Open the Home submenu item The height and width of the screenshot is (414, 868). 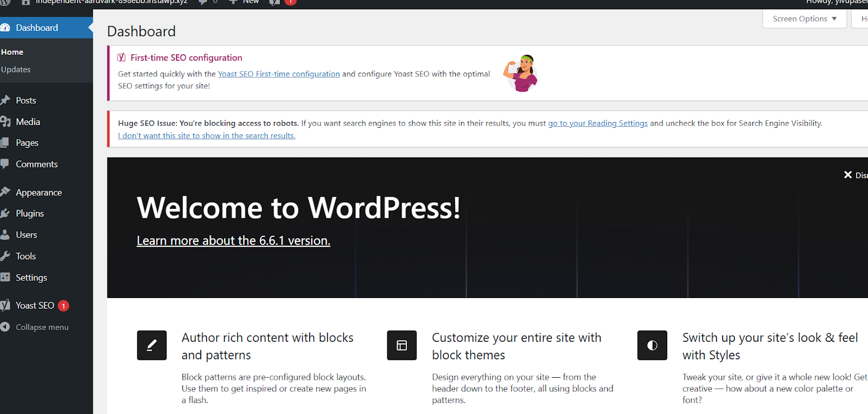(x=12, y=52)
